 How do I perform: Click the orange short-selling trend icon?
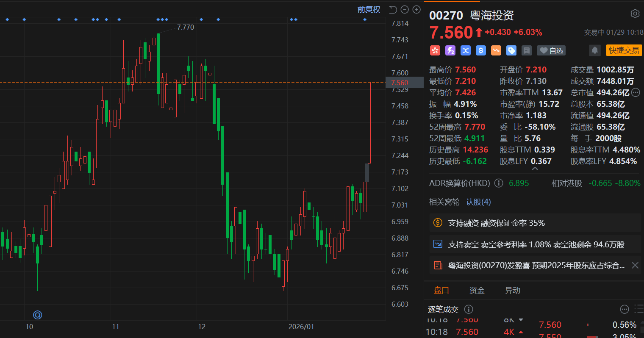click(496, 51)
